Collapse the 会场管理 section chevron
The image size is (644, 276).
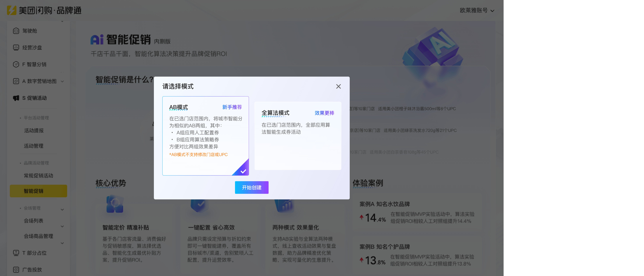pyautogui.click(x=62, y=210)
